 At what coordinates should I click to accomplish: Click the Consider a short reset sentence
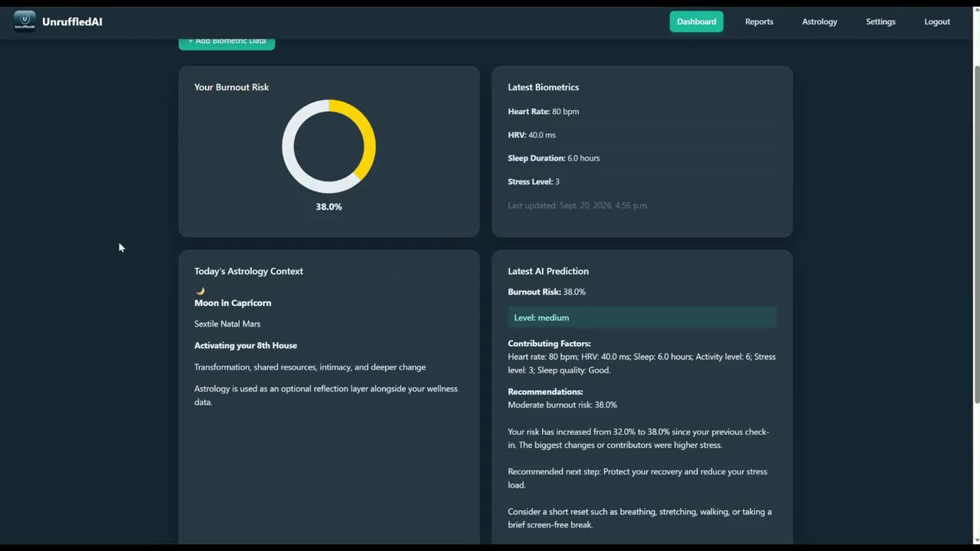(x=640, y=518)
